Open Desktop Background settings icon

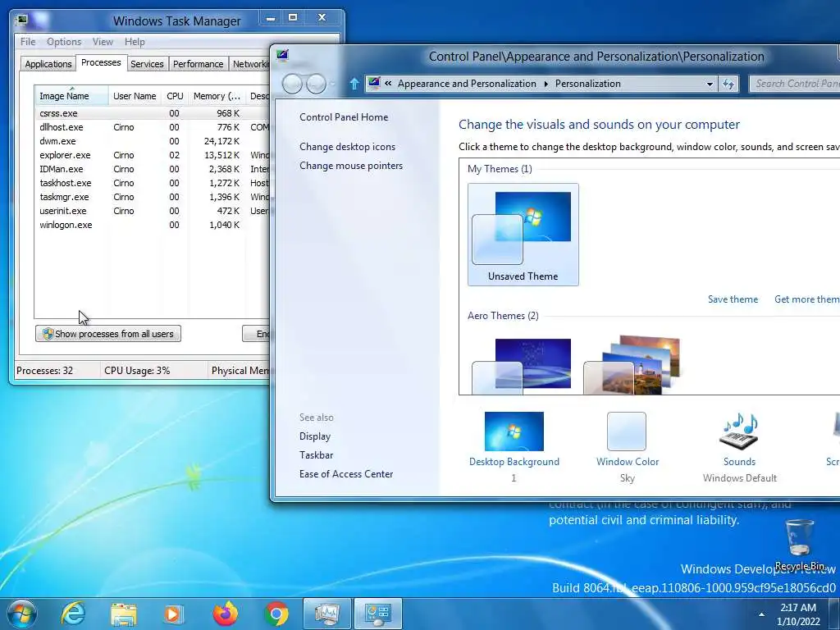point(514,431)
